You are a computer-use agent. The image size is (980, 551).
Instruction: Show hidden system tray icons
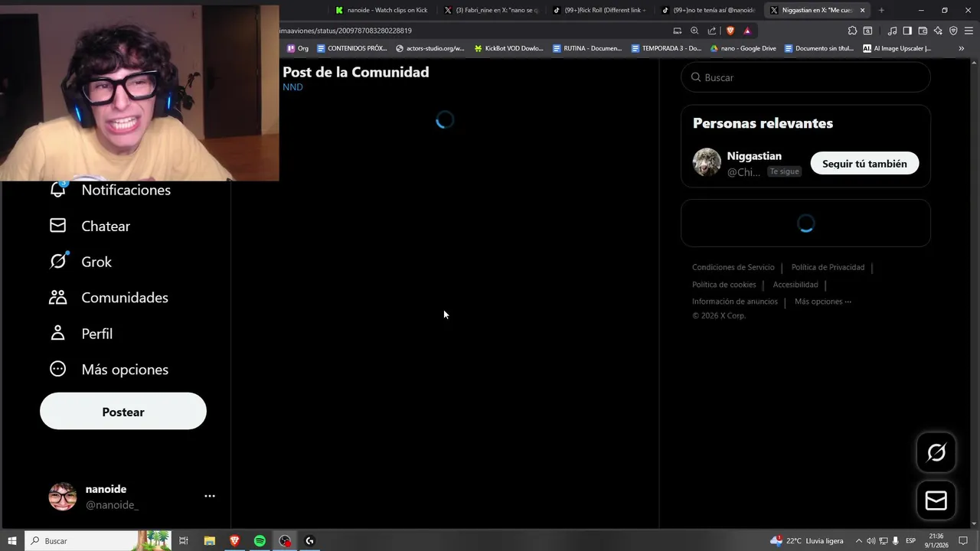click(858, 541)
